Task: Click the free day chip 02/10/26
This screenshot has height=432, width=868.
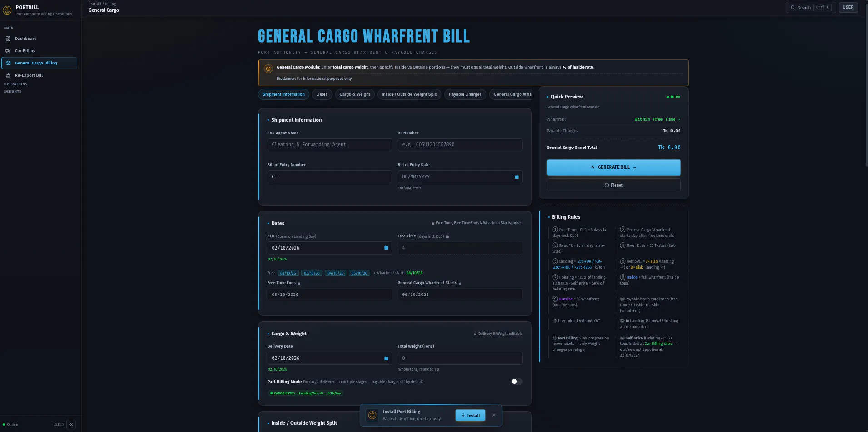Action: tap(288, 273)
